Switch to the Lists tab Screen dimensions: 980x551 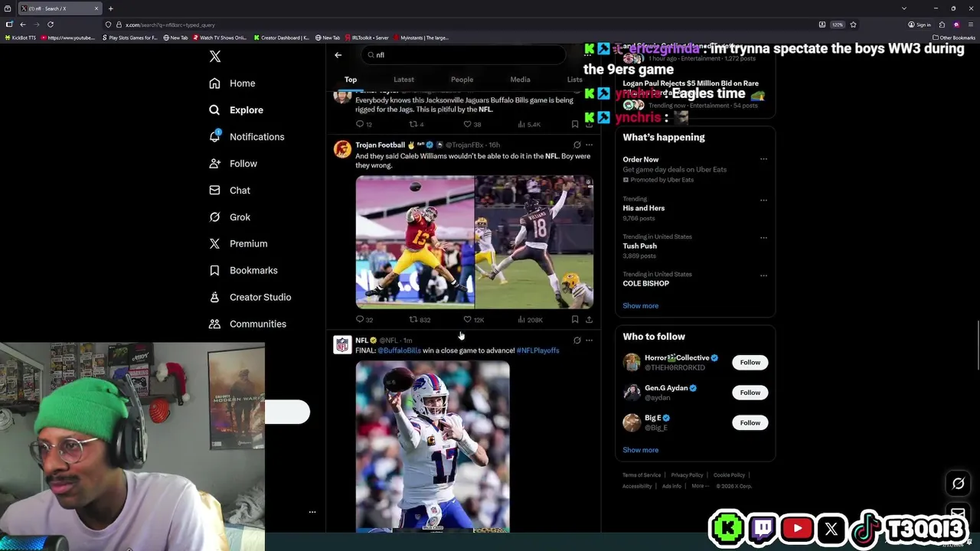pyautogui.click(x=574, y=80)
